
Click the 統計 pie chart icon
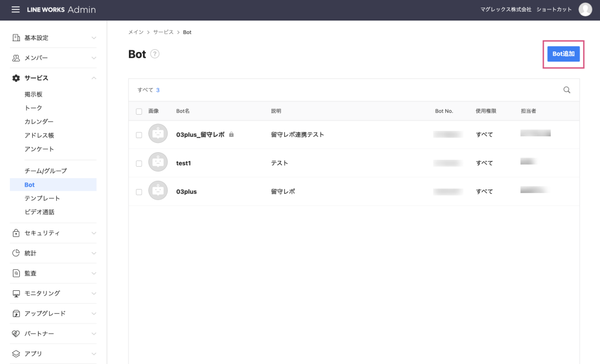click(16, 253)
